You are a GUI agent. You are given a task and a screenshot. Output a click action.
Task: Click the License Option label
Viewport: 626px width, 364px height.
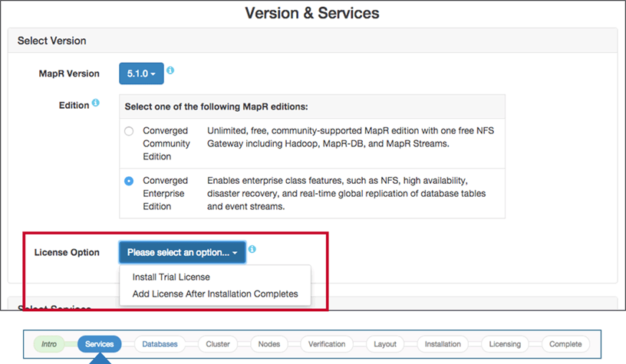[67, 252]
